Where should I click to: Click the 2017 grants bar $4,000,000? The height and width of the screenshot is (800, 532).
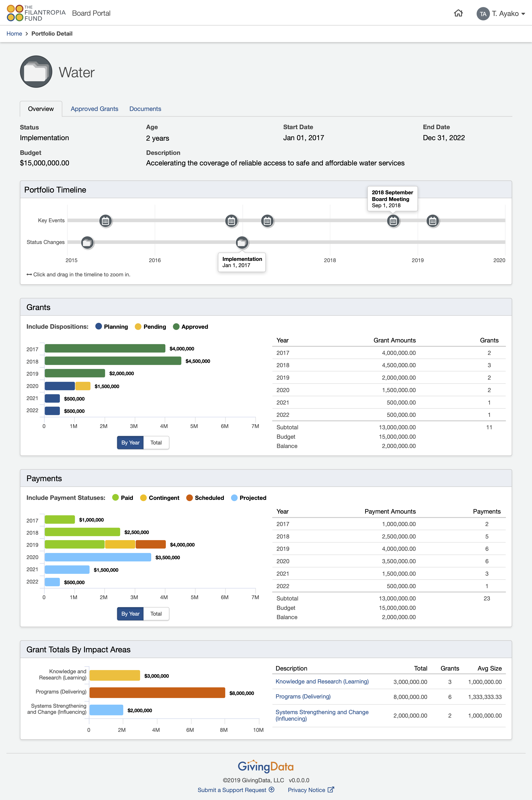(x=105, y=348)
